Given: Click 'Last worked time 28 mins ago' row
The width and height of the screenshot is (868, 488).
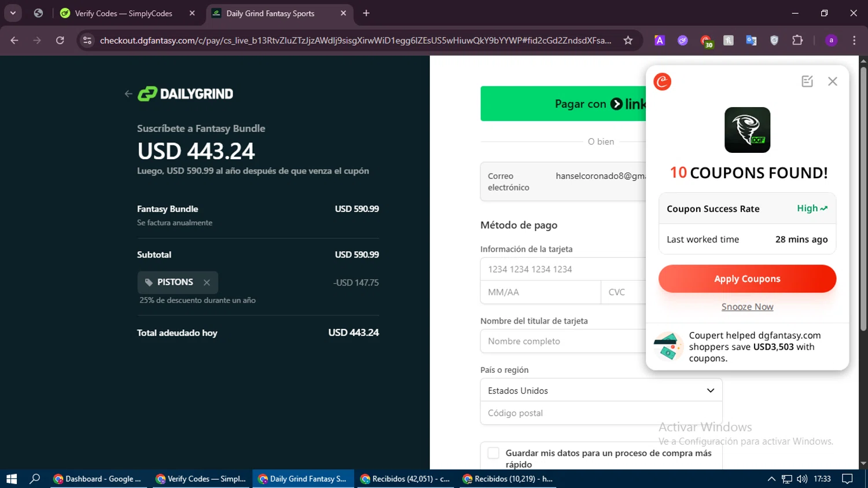Looking at the screenshot, I should point(747,239).
